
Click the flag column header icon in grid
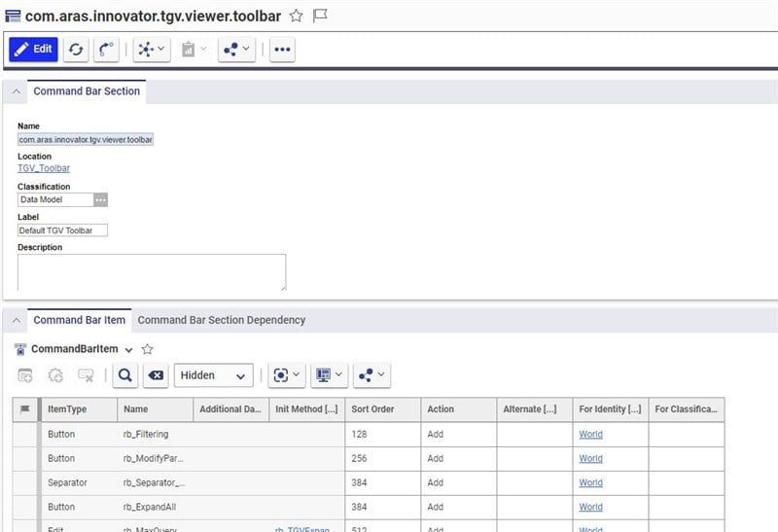25,409
